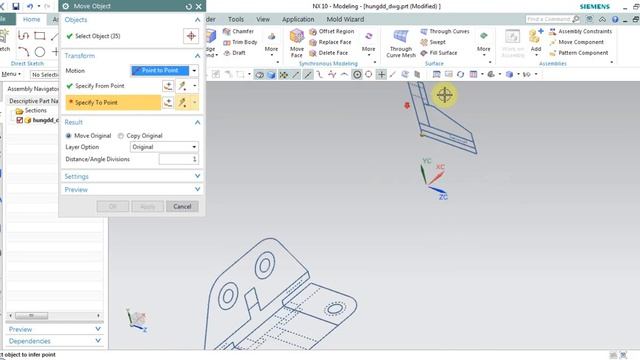640x360 pixels.
Task: Select the Replace Face tool
Action: tap(330, 42)
